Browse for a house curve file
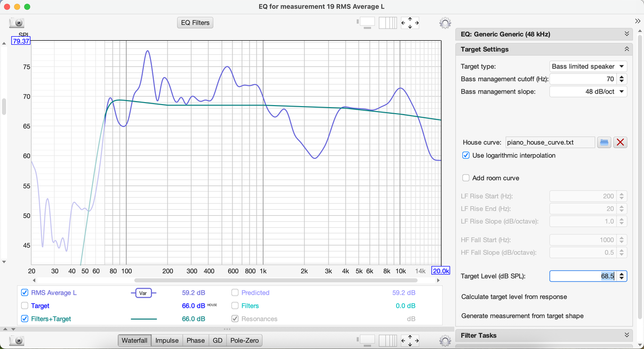Screen dimensions: 644x349 (604, 142)
